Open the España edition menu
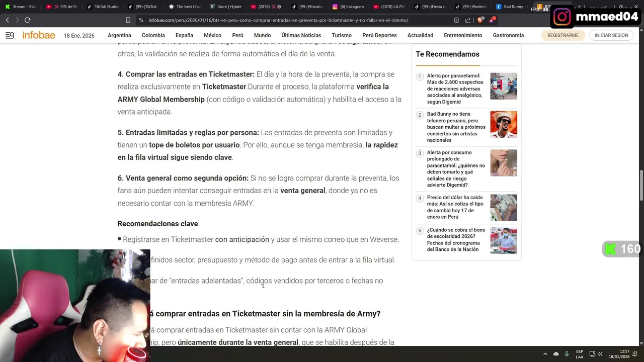Image resolution: width=644 pixels, height=362 pixels. (184, 35)
